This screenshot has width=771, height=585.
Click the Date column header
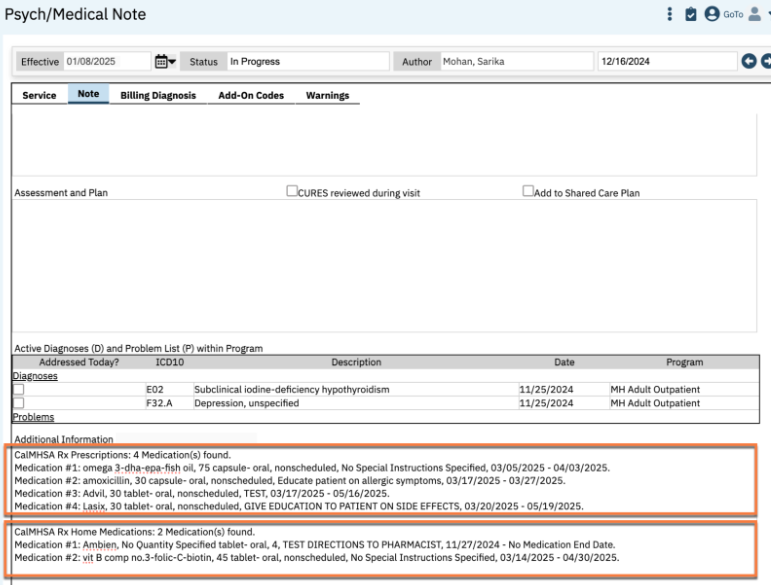564,362
